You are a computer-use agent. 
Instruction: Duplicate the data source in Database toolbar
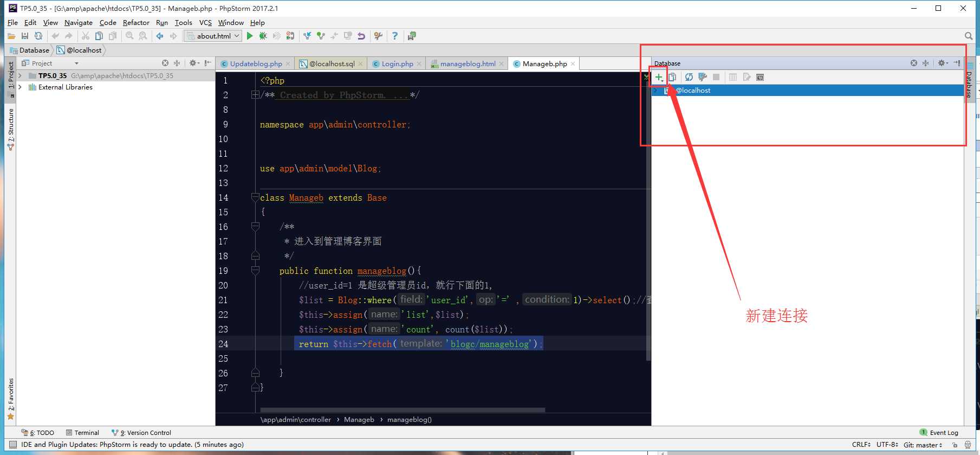[x=672, y=77]
